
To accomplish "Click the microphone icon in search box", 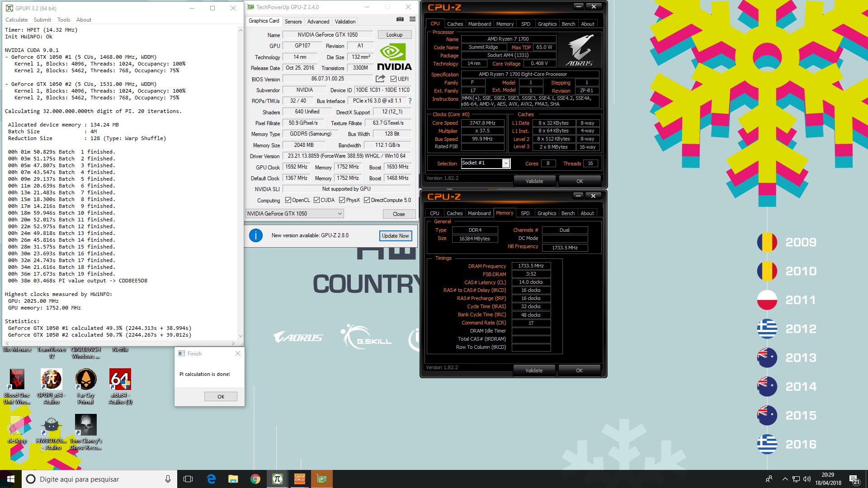I will [168, 479].
